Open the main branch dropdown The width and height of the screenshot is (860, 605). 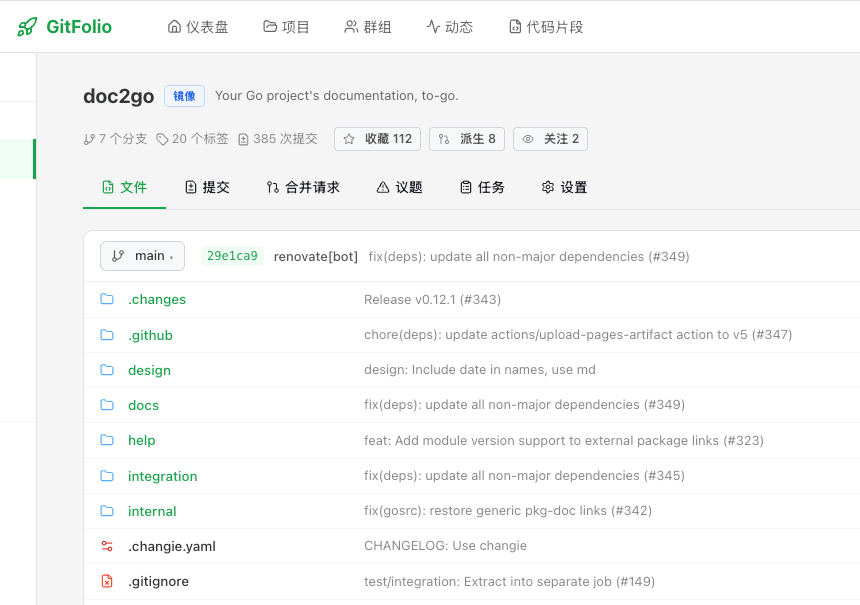click(x=143, y=256)
